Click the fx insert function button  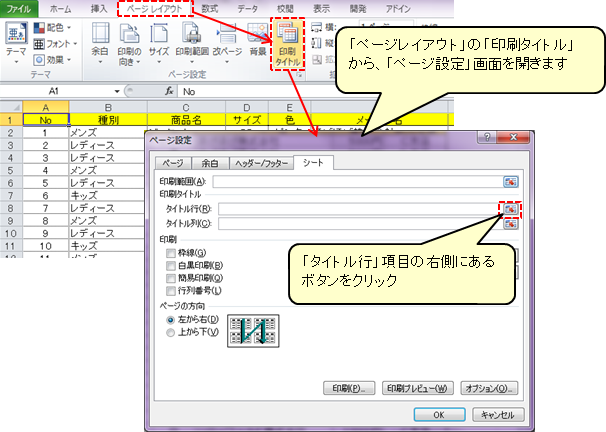coord(169,91)
